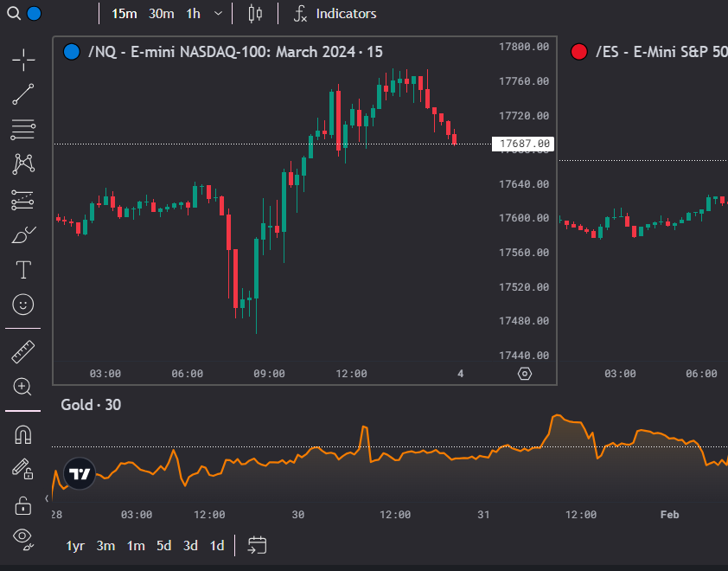Select the Fibonacci retracement tool
Viewport: 728px width, 571px height.
[23, 130]
